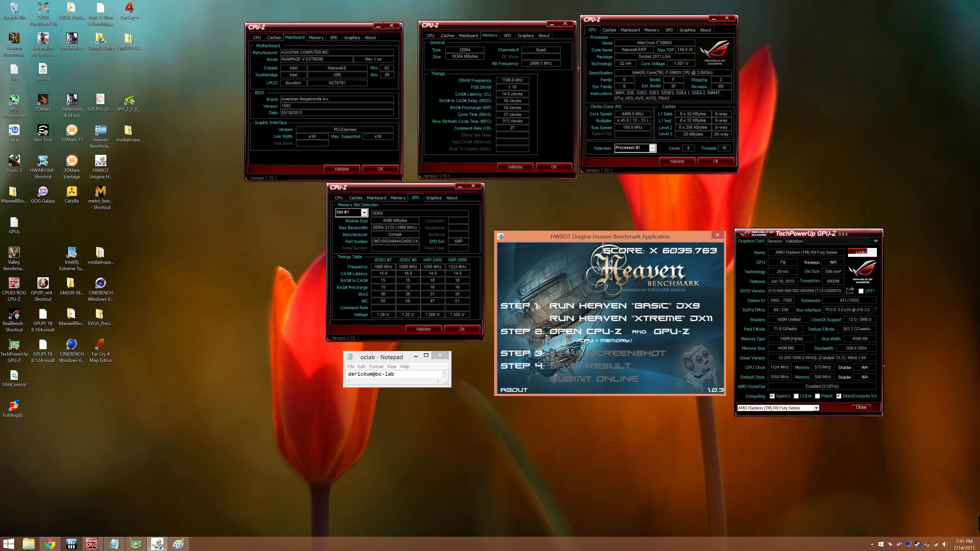Viewport: 980px width, 551px height.
Task: Open the Format menu in Notepad
Action: 376,366
